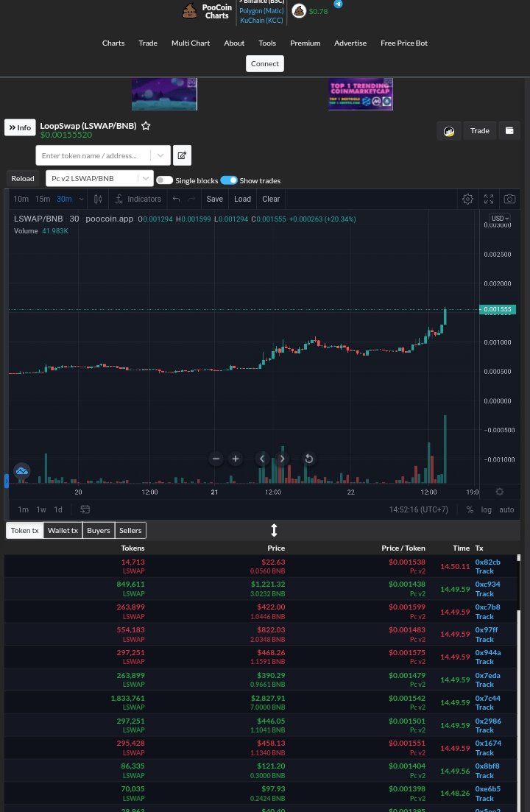
Task: Take chart snapshot camera icon
Action: [x=509, y=199]
